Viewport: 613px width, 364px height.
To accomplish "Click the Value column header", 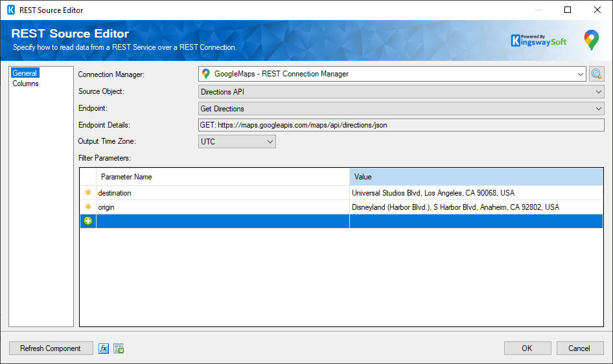I will tap(476, 177).
